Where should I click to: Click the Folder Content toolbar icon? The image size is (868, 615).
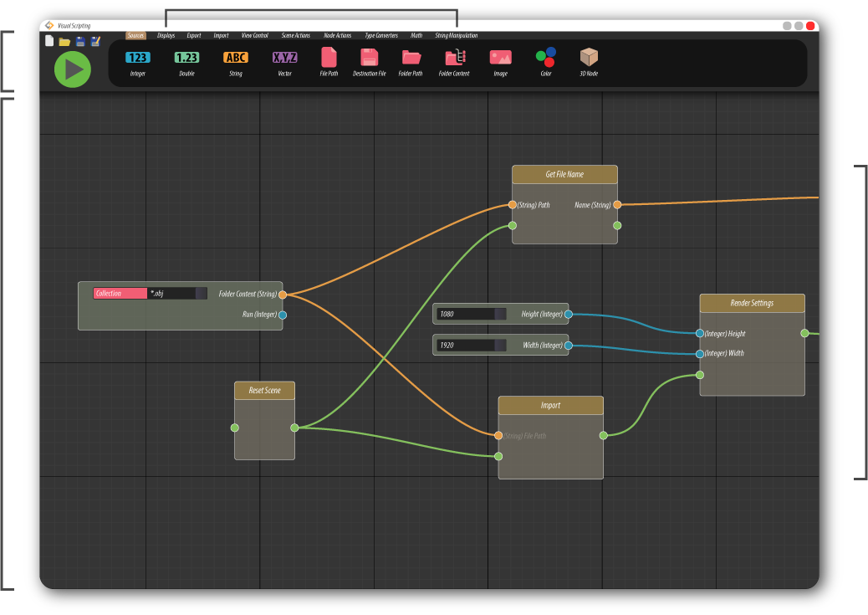pos(454,60)
